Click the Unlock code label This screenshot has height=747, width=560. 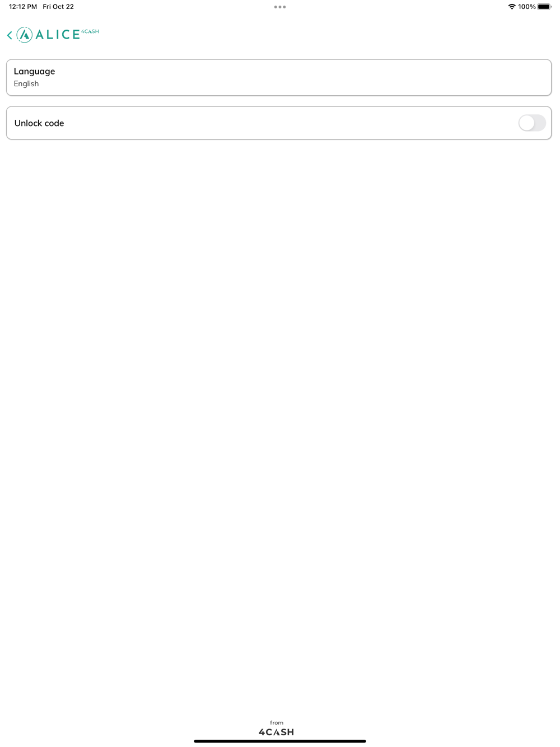(39, 123)
